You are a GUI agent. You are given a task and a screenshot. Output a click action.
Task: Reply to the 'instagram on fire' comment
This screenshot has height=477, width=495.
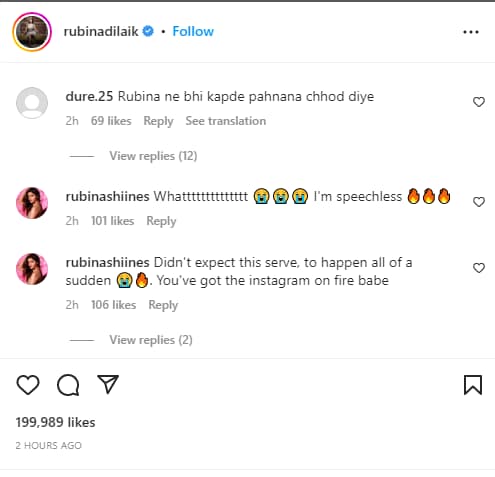163,305
